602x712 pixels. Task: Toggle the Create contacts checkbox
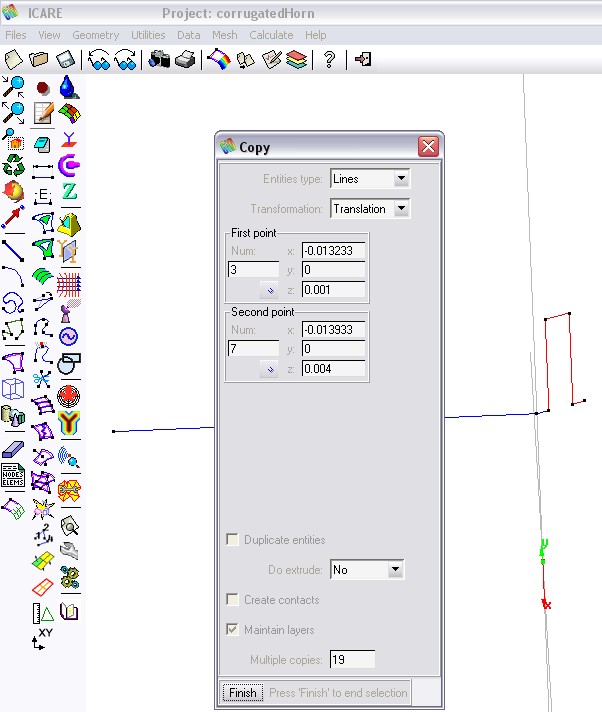coord(232,599)
